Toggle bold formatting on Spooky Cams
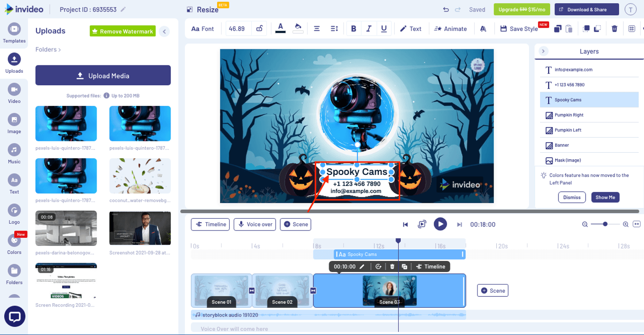The image size is (644, 335). coord(353,28)
